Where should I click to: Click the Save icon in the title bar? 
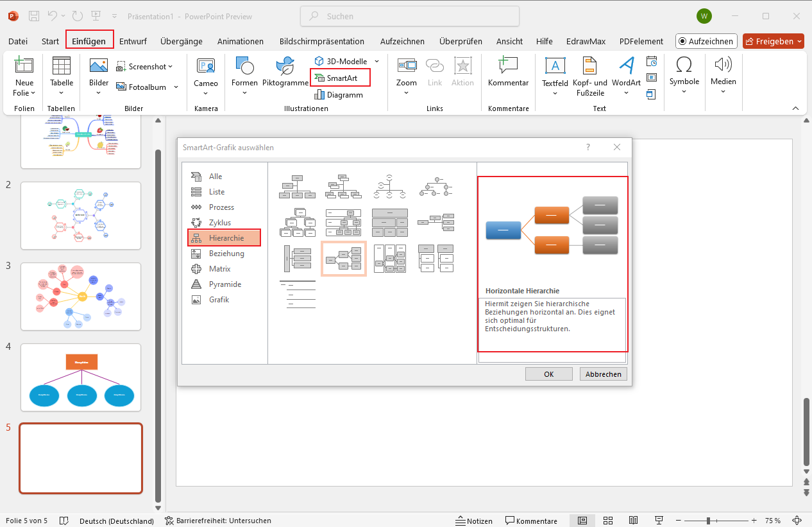[34, 16]
